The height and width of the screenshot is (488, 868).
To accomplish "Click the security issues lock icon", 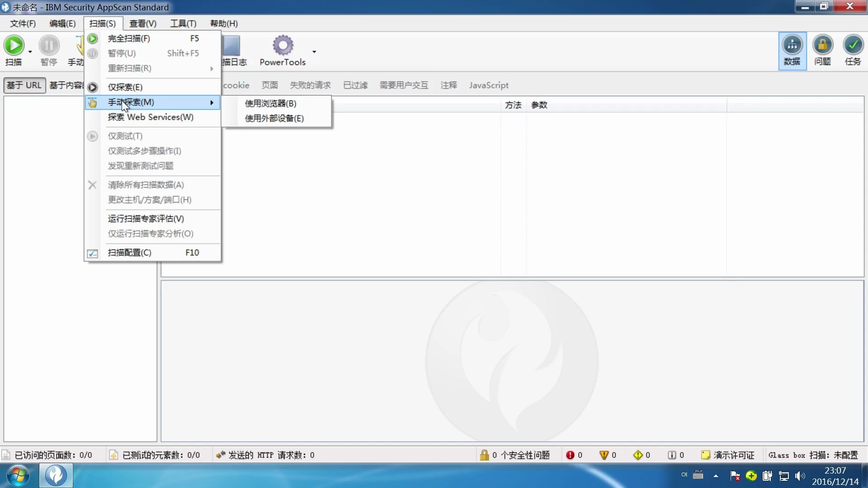I will 484,455.
